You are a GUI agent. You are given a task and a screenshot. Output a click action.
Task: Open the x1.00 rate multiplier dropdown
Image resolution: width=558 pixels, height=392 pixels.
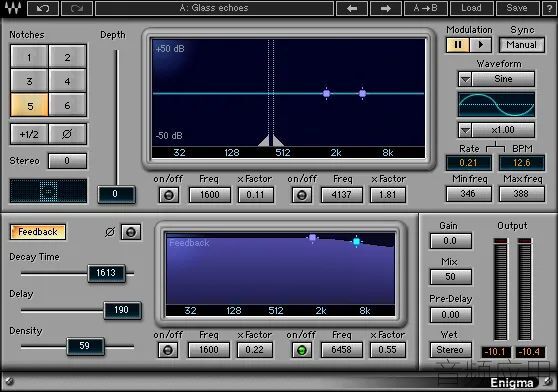coord(465,130)
